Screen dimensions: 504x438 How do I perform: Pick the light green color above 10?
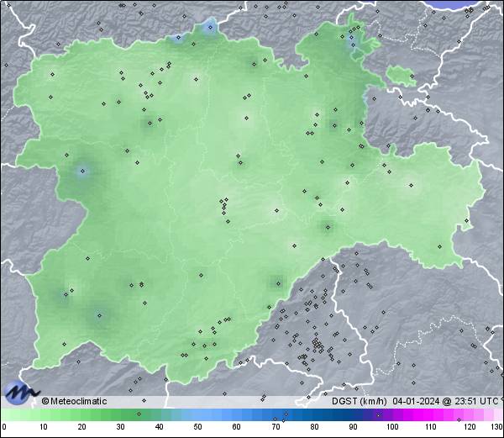(44, 414)
